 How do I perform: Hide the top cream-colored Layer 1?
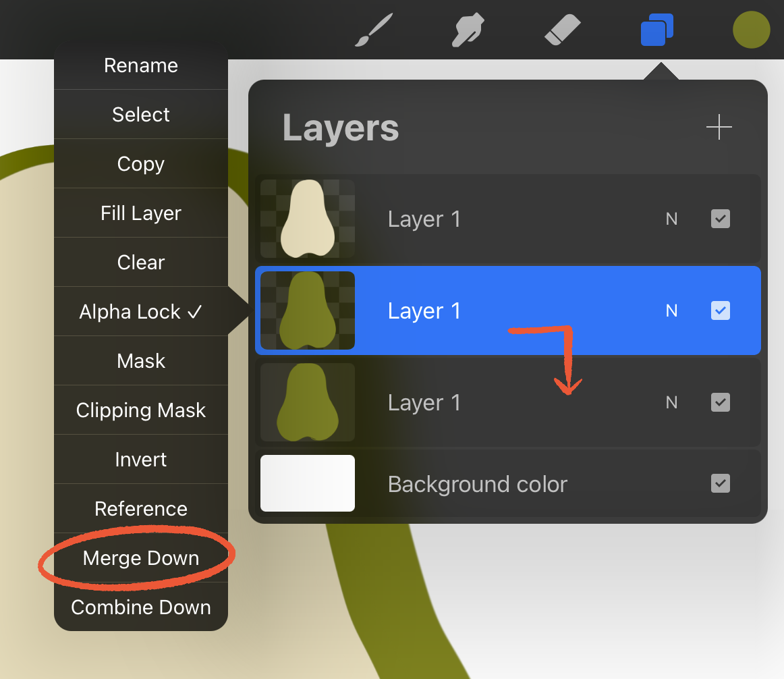click(x=720, y=219)
